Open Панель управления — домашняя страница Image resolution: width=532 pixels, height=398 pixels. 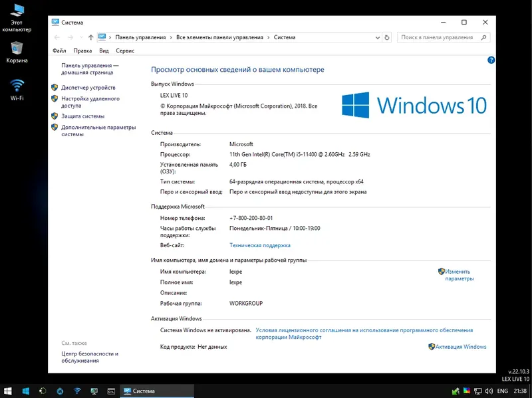90,69
